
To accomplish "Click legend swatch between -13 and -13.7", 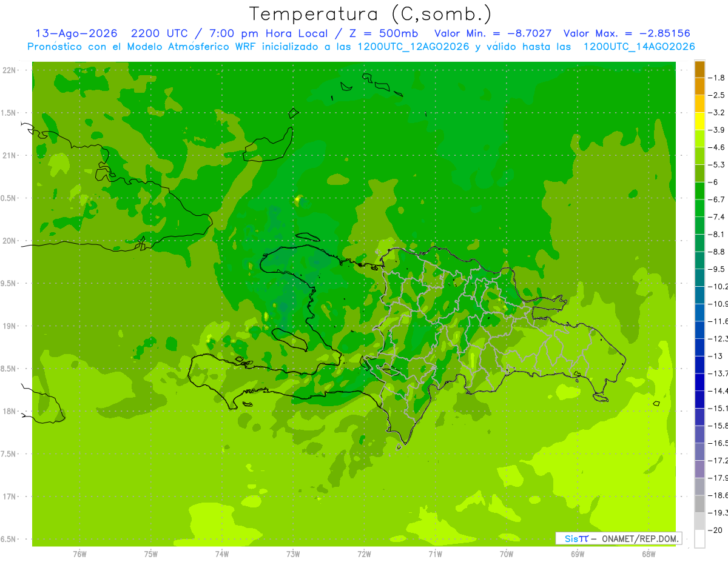I will 699,364.
